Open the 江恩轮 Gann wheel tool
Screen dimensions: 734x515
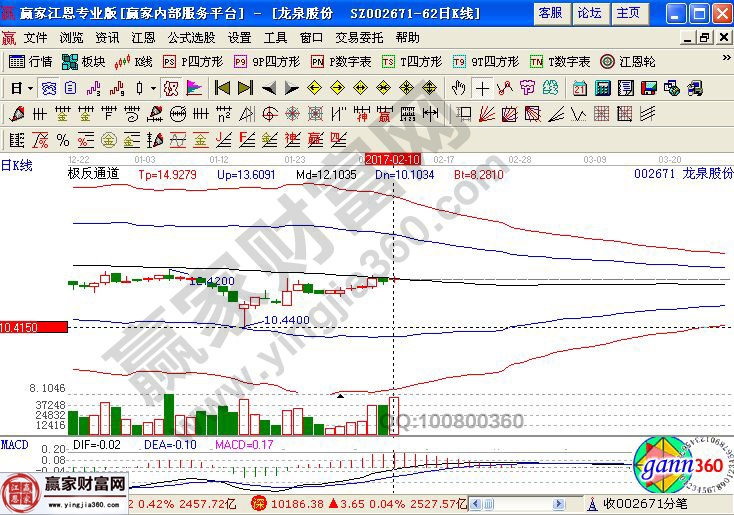tap(626, 61)
